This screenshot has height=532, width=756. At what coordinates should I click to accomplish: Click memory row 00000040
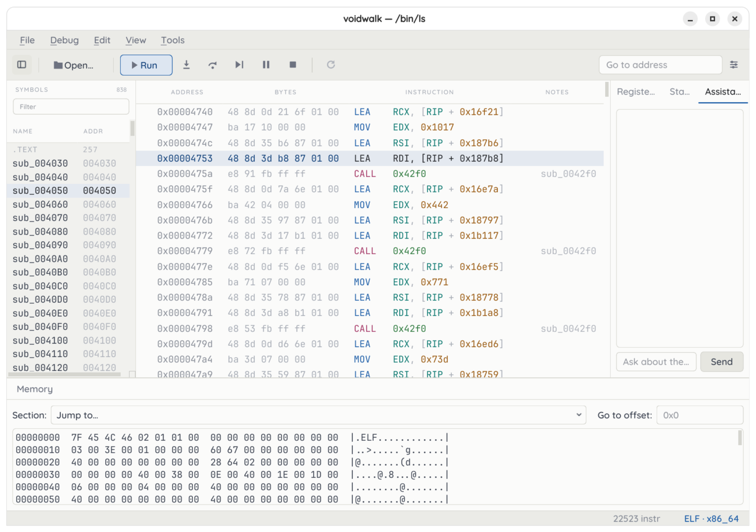(x=232, y=487)
